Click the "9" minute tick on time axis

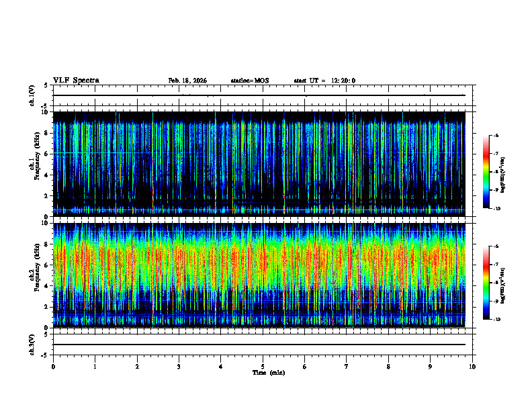430,367
